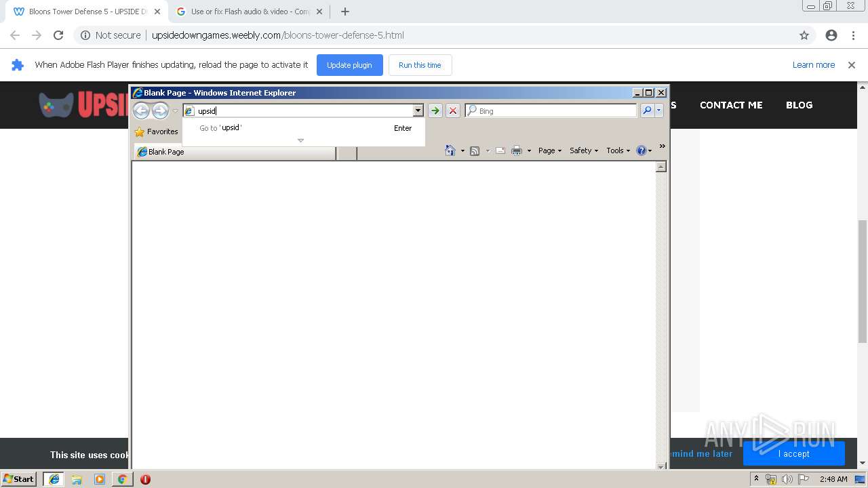Click the Chrome Forward arrow
The height and width of the screenshot is (488, 868).
pos(37,35)
